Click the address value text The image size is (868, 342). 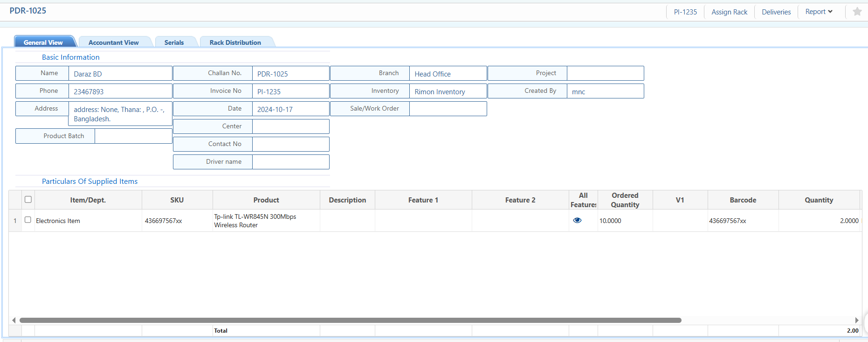pyautogui.click(x=120, y=114)
